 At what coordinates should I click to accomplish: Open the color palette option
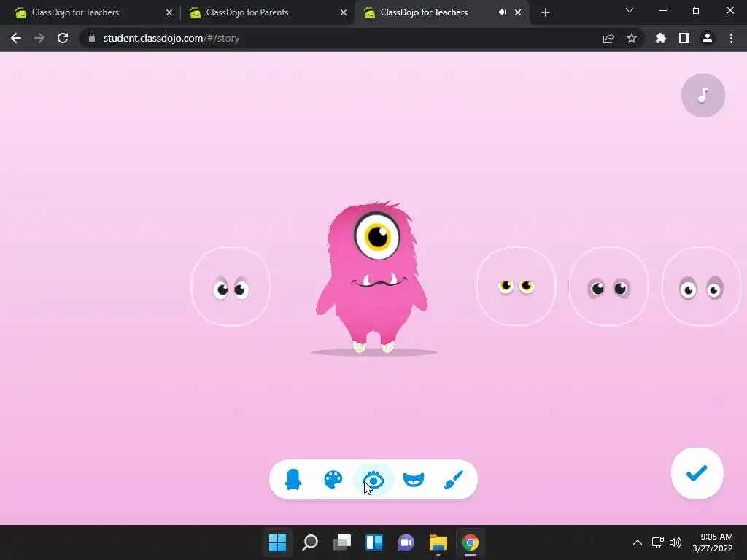coord(333,480)
